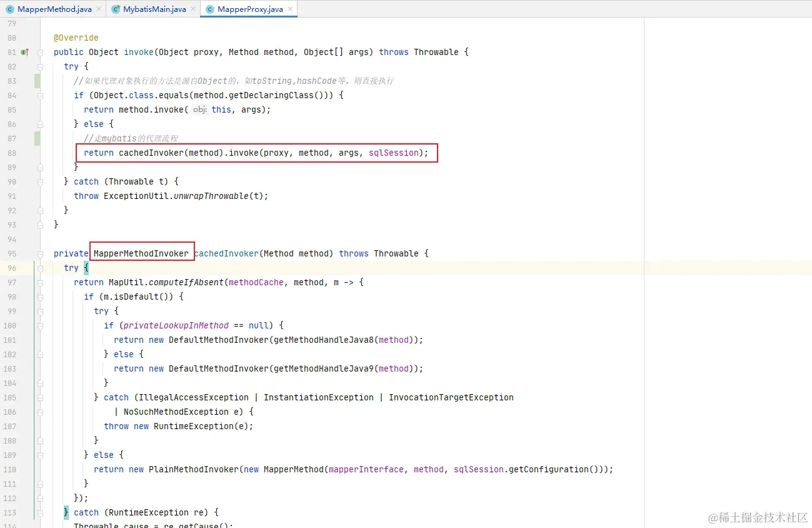This screenshot has width=812, height=528.
Task: Close the MybatisMain.java tab
Action: 193,9
